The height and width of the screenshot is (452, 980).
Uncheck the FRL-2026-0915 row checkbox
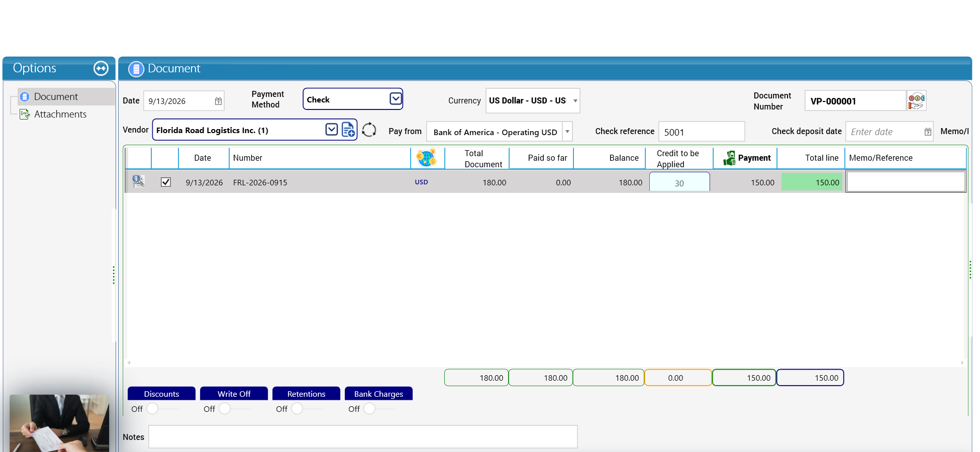(x=166, y=182)
